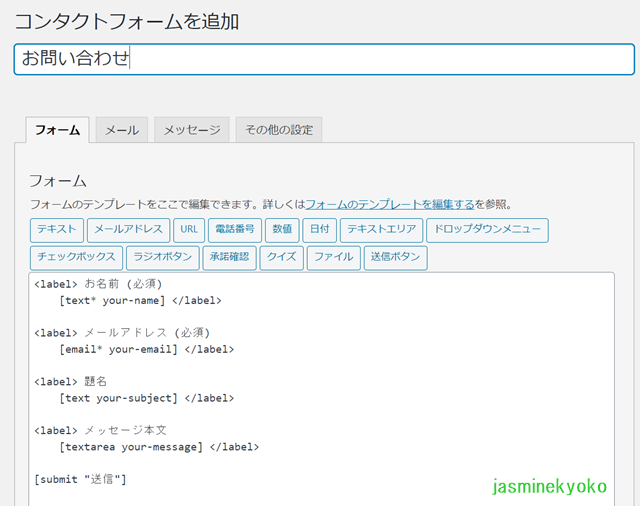Switch to the メール tab

122,130
